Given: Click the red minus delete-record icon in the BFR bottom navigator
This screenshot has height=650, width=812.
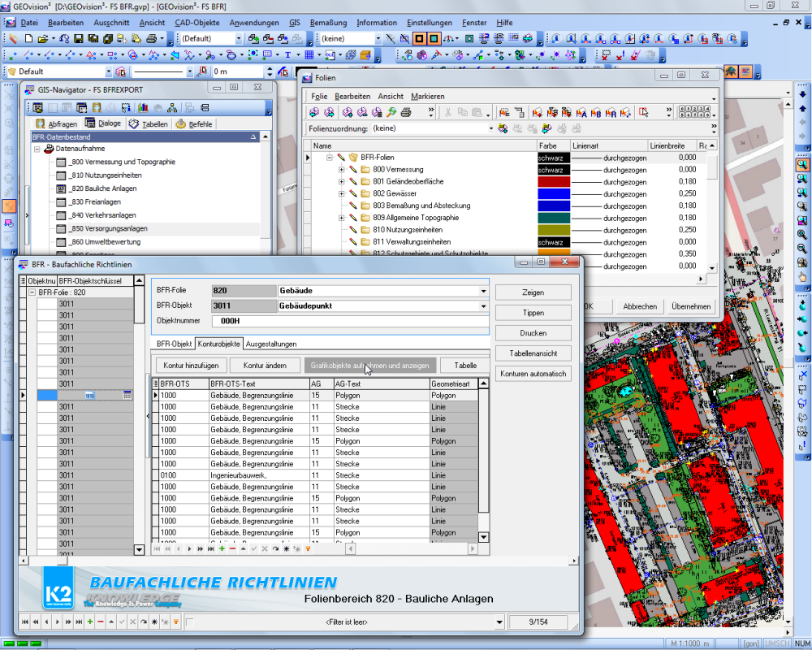Looking at the screenshot, I should pos(101,622).
